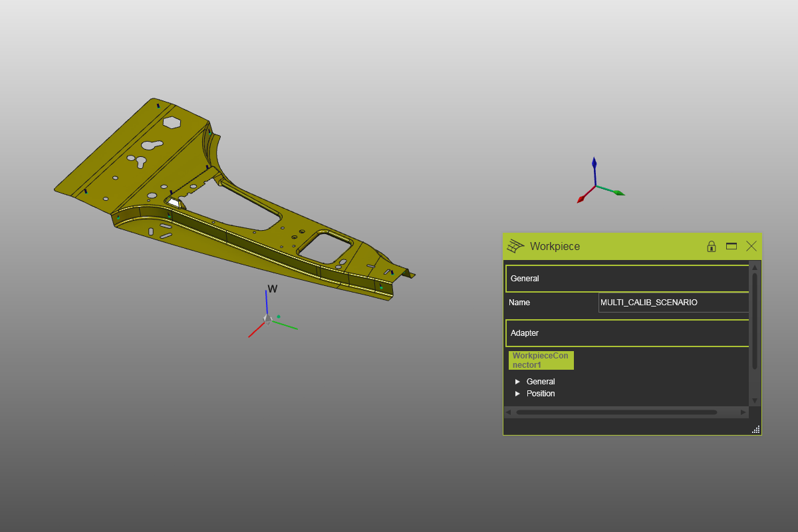This screenshot has height=532, width=798.
Task: Click the Name input field
Action: point(673,303)
